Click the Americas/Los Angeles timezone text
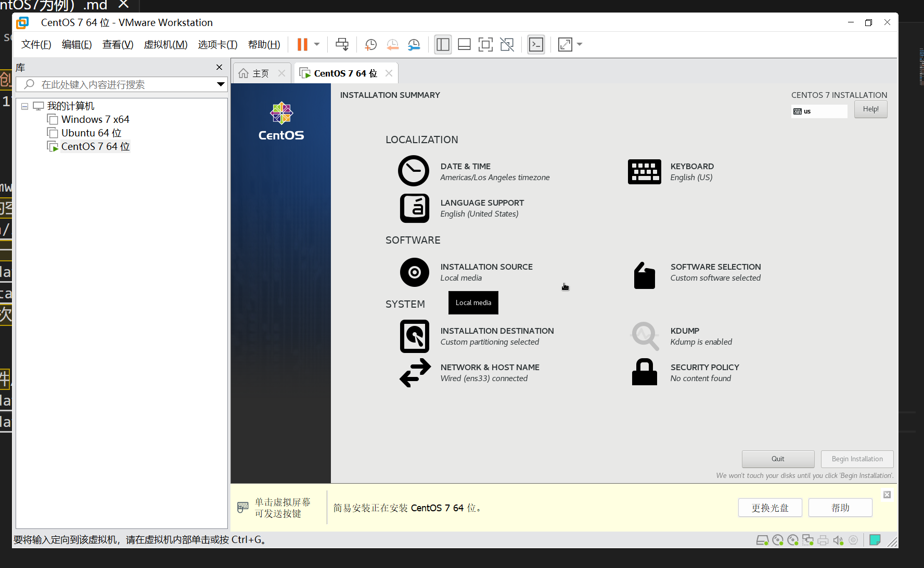This screenshot has width=924, height=568. [495, 178]
